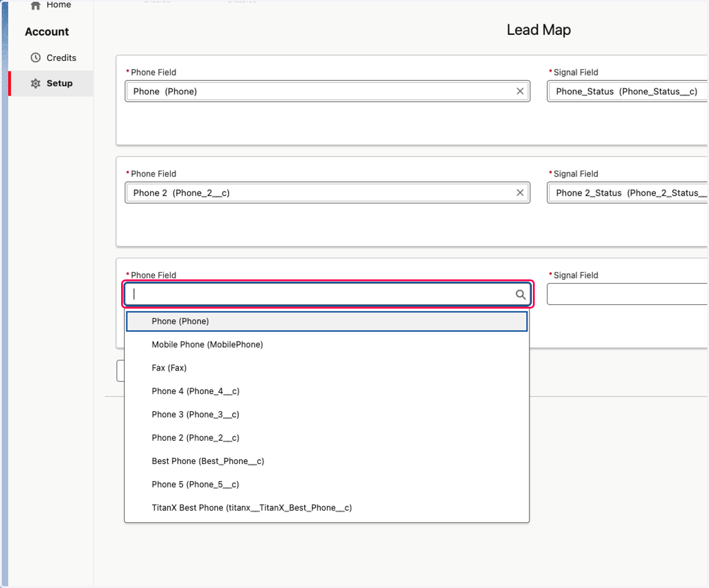Choose Phone 4 (Phone_4__c) option

[x=327, y=391]
